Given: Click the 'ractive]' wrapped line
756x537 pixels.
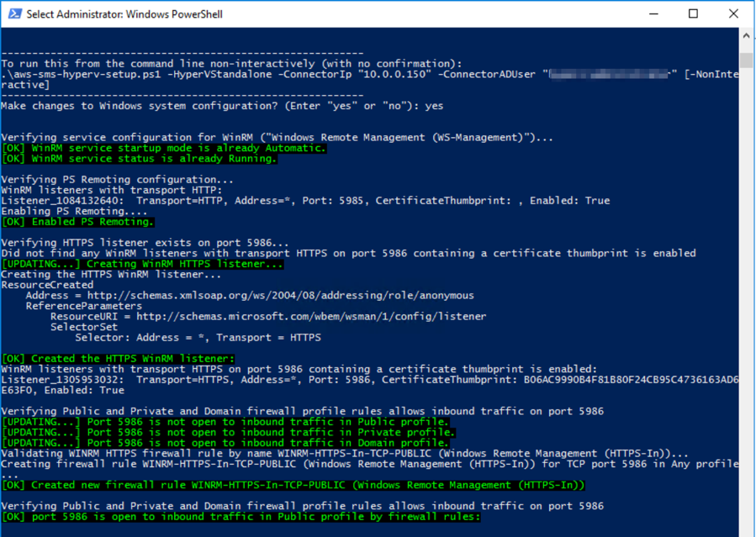Looking at the screenshot, I should (25, 85).
